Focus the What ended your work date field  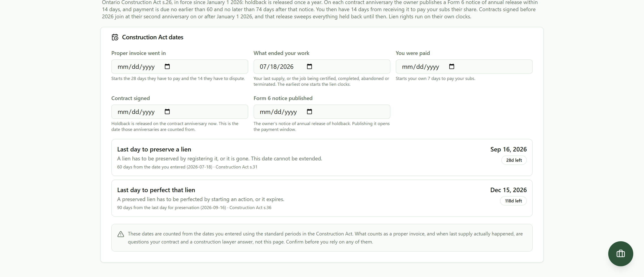point(322,66)
